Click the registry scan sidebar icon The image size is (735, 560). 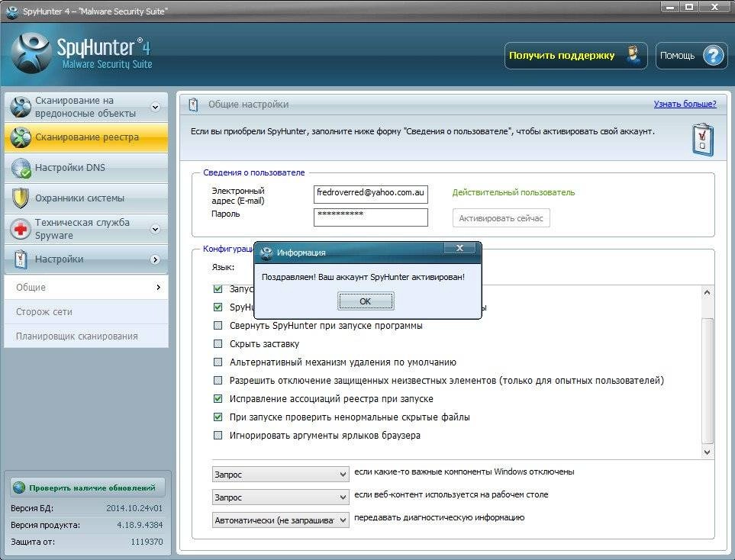point(20,137)
